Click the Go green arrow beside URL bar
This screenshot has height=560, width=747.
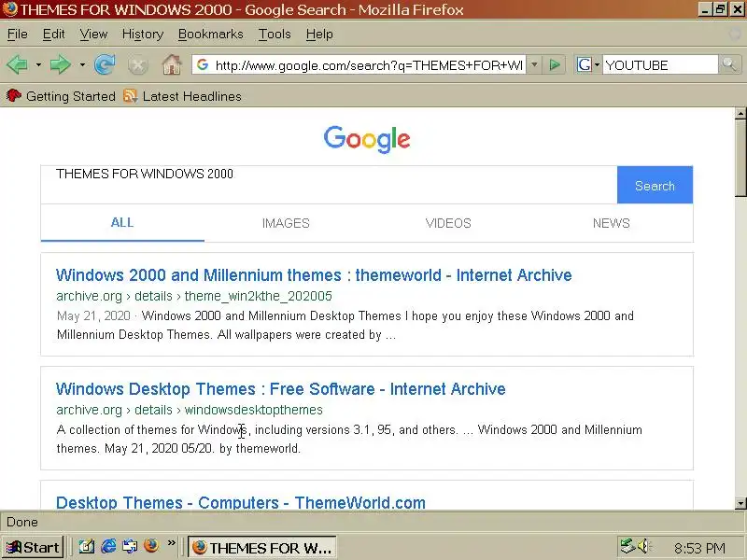[555, 64]
